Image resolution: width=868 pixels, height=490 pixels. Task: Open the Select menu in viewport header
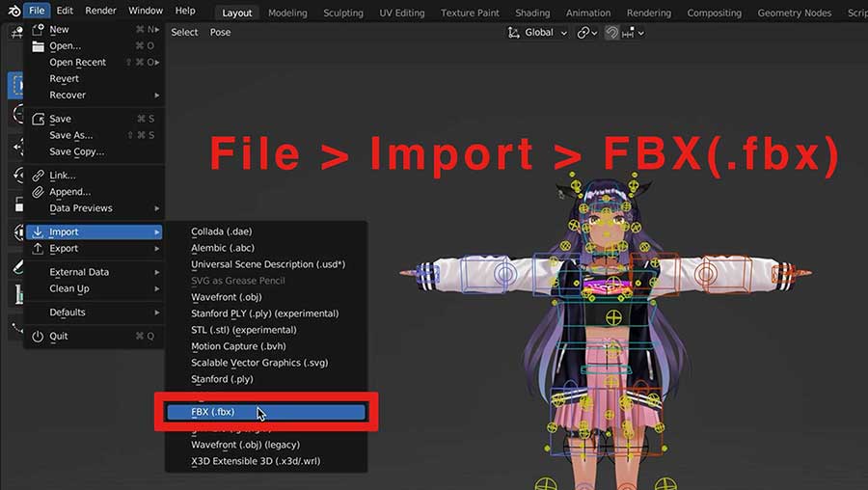(184, 32)
